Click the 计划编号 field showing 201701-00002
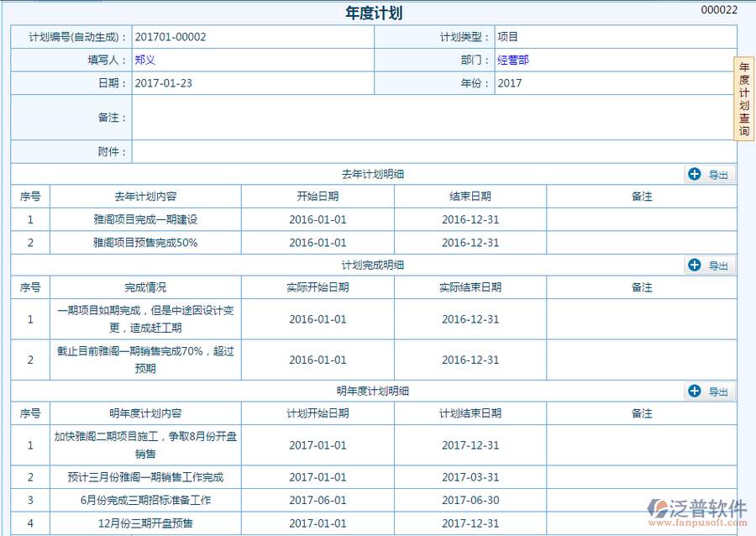The height and width of the screenshot is (536, 756). [x=252, y=37]
